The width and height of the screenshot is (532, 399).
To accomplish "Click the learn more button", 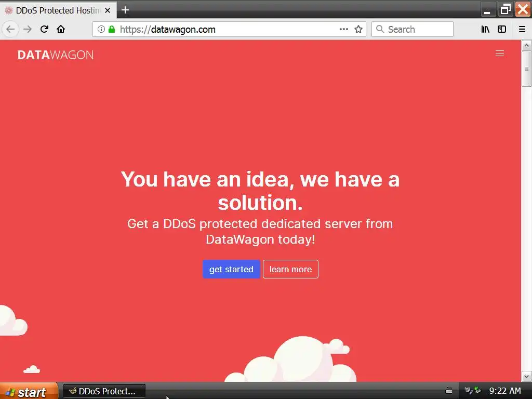I will tap(290, 269).
